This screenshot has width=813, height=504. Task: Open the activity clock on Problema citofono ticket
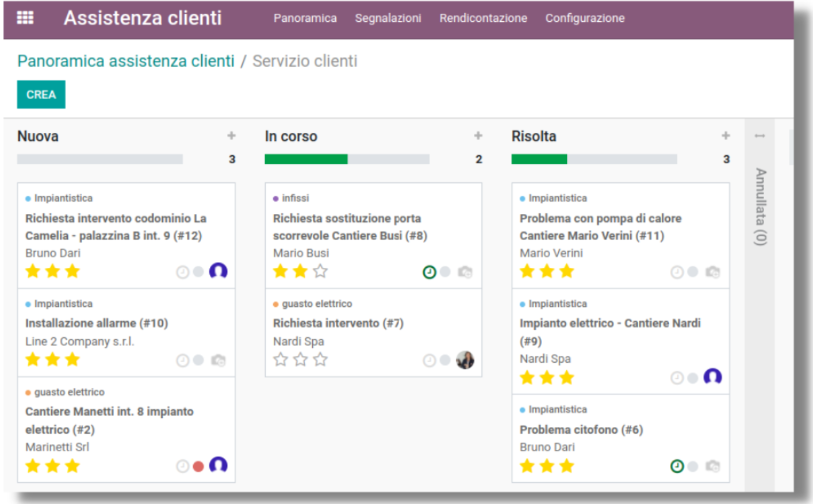click(x=677, y=466)
